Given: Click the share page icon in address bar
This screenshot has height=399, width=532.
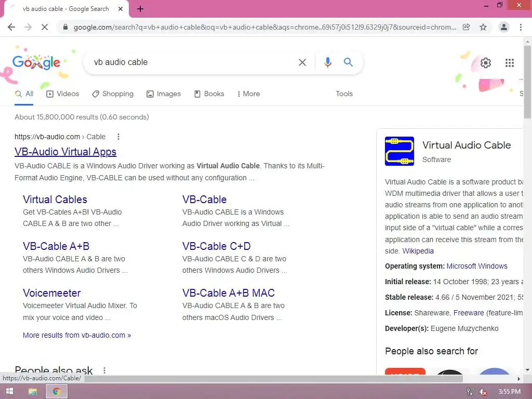Looking at the screenshot, I should tap(467, 27).
